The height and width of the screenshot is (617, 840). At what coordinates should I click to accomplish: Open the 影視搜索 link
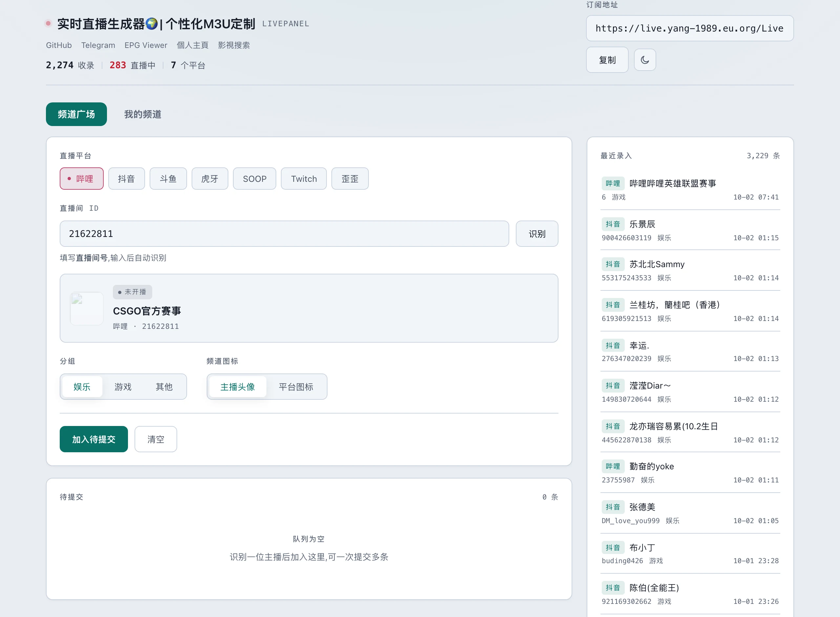click(x=234, y=45)
